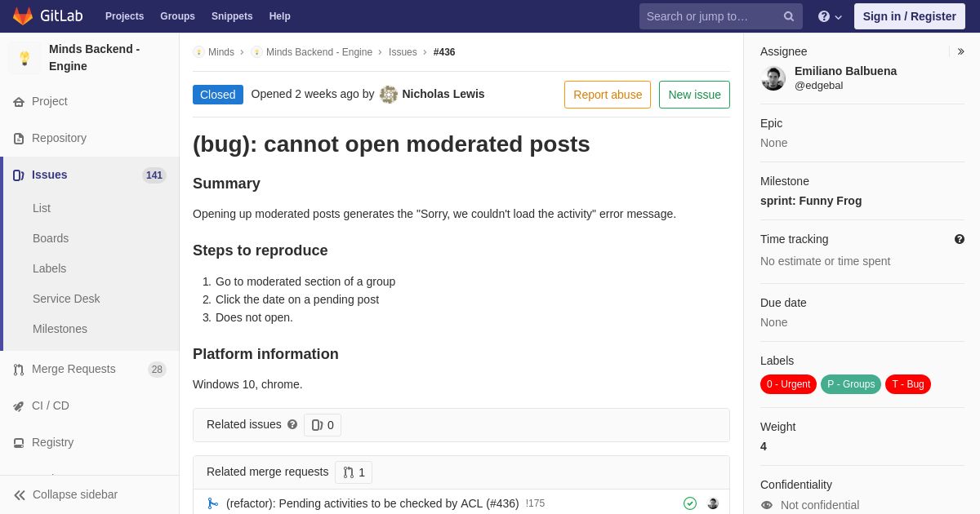Click Sign in / Register button
Screen dimensions: 980x514
pyautogui.click(x=909, y=16)
